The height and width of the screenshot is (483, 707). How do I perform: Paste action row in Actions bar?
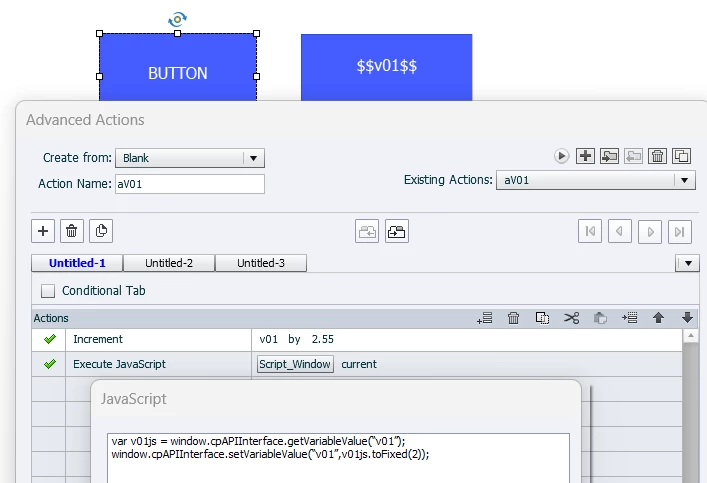[x=600, y=318]
